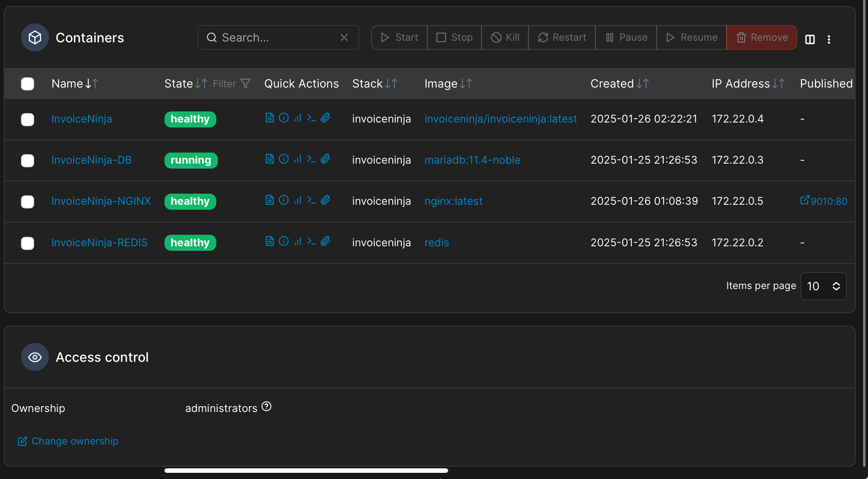The image size is (868, 479).
Task: Click the help icon beside administrators
Action: point(266,407)
